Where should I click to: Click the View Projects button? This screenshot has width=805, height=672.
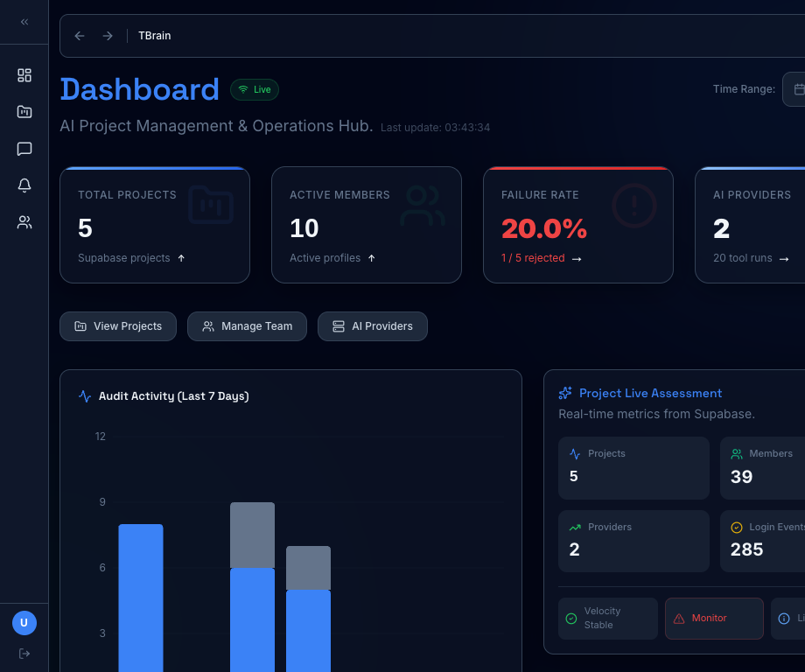coord(118,326)
